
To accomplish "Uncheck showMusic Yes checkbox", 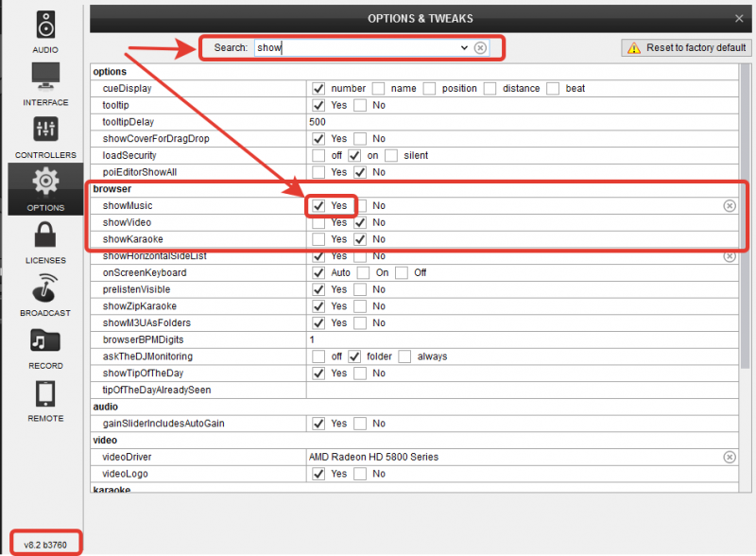I will (x=318, y=205).
